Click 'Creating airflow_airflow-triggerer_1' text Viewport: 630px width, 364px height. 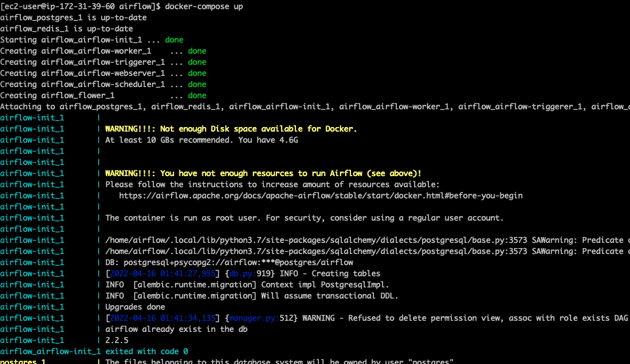83,62
